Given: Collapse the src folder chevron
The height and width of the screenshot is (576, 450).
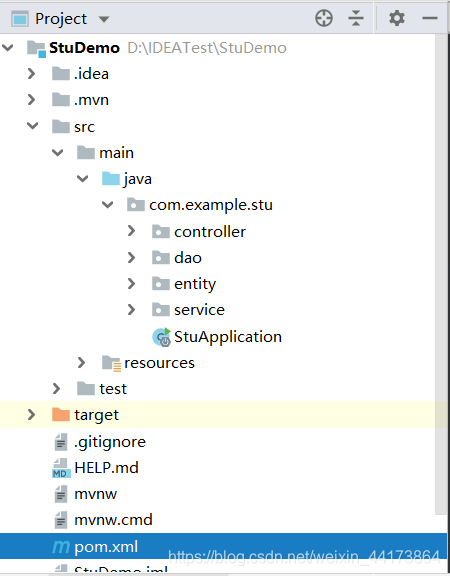Looking at the screenshot, I should (x=33, y=126).
